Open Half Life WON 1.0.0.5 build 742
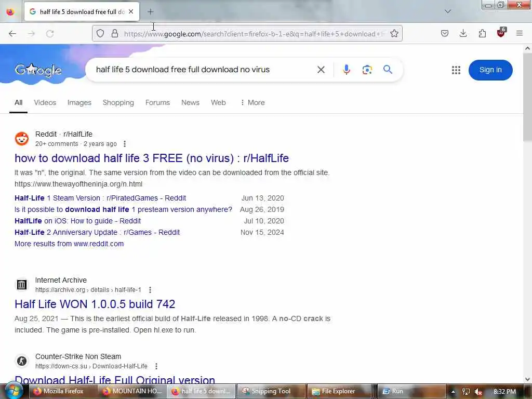The height and width of the screenshot is (399, 532). [x=95, y=304]
